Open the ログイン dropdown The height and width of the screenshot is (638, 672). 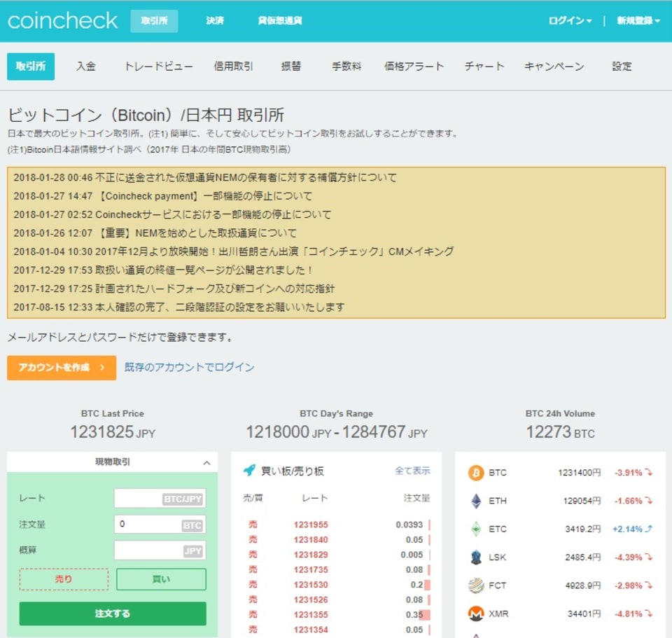(570, 20)
